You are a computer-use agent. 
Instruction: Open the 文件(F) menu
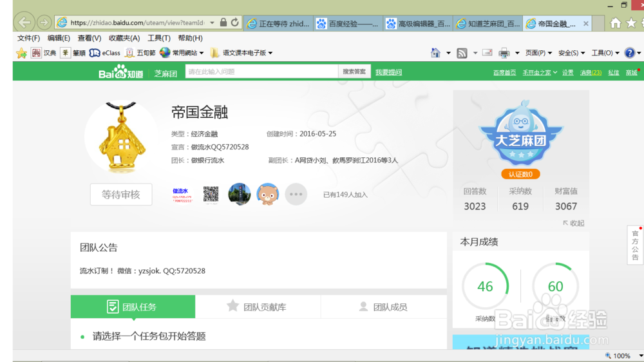pyautogui.click(x=28, y=38)
